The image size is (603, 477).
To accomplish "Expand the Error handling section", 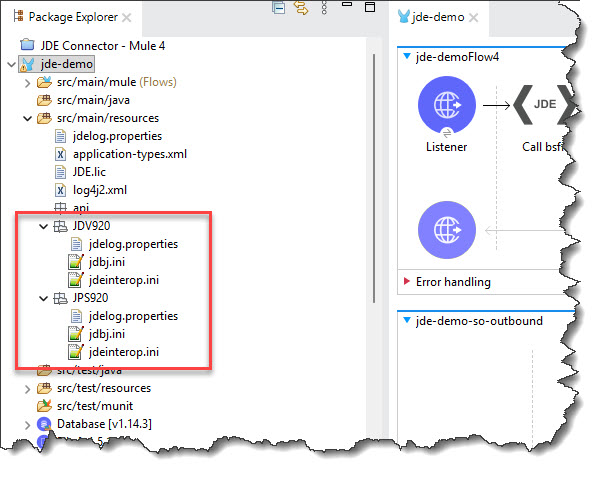I will pyautogui.click(x=405, y=282).
